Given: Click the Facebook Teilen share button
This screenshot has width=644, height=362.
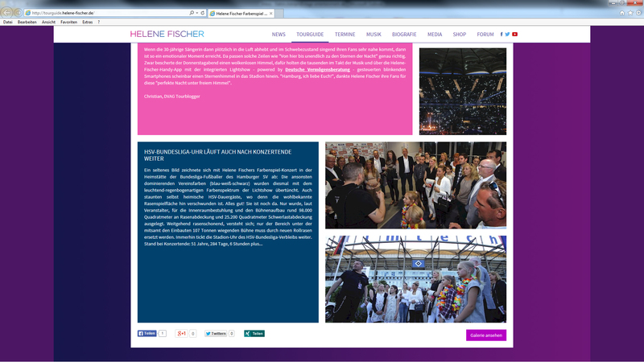Looking at the screenshot, I should point(147,333).
